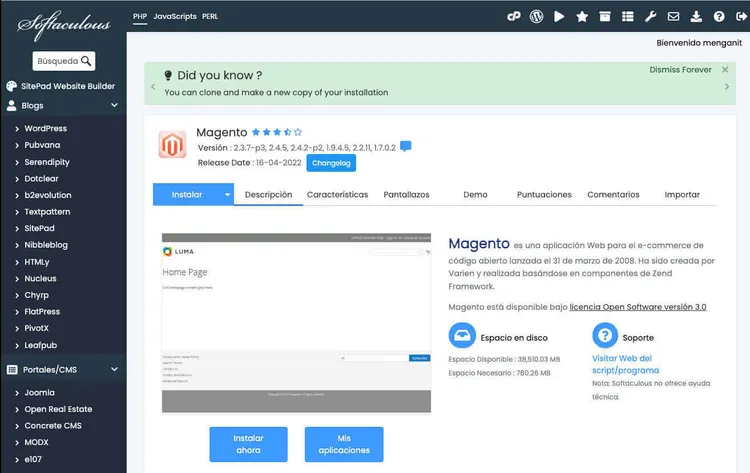Image resolution: width=750 pixels, height=473 pixels.
Task: Close the Did you know banner
Action: [725, 70]
